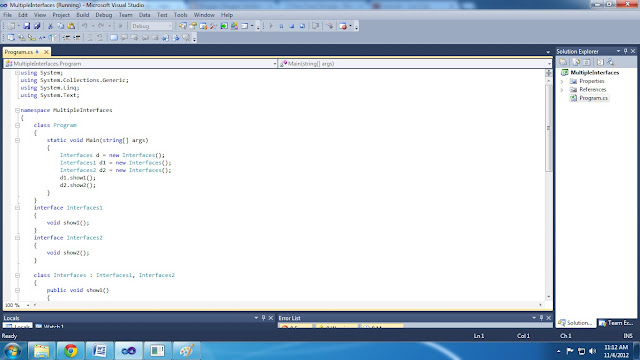Expand the Properties node in Solution Explorer
Viewport: 640px width, 360px height.
pos(562,81)
